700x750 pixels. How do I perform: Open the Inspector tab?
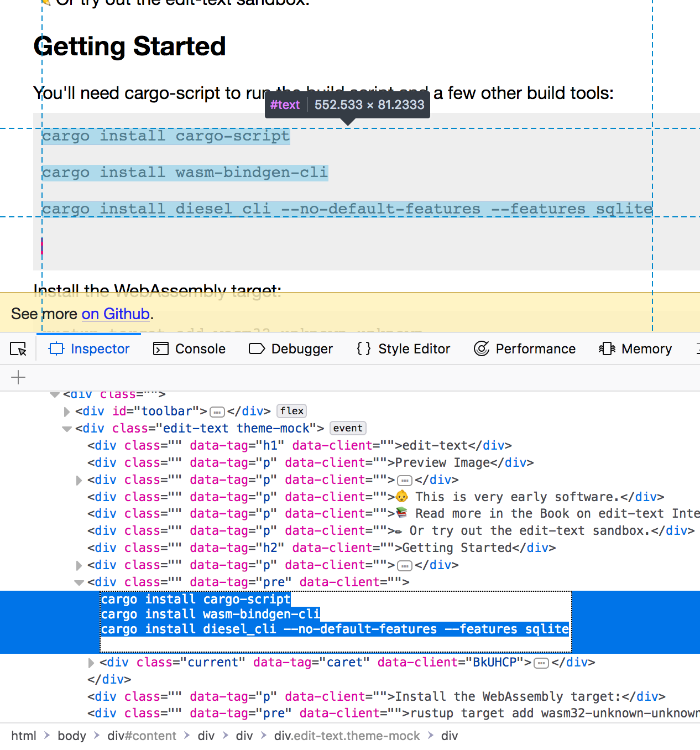89,349
